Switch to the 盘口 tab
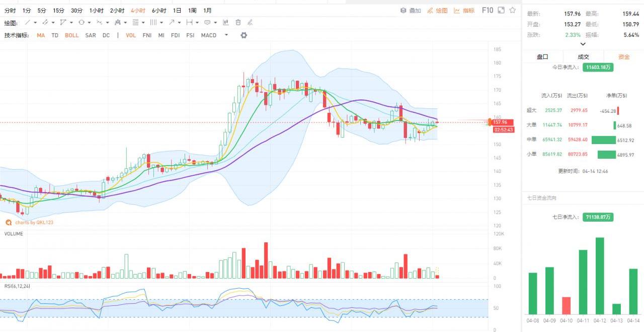The image size is (644, 332). pos(542,57)
